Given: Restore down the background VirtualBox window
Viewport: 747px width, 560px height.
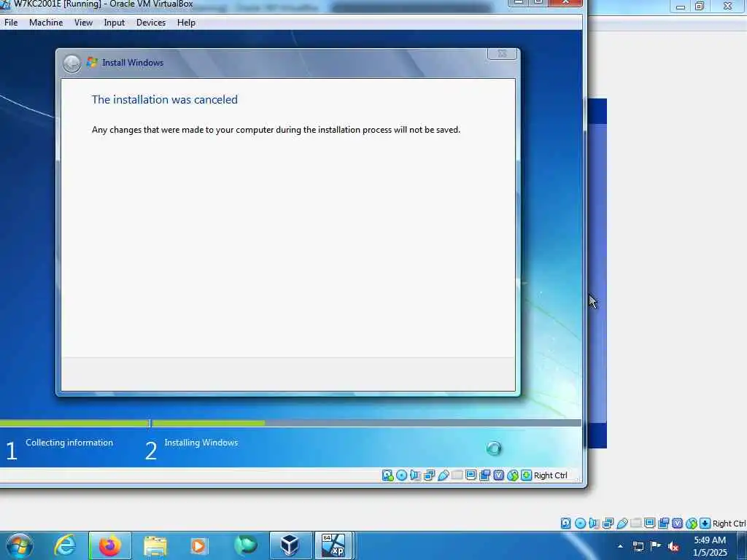Looking at the screenshot, I should 700,6.
